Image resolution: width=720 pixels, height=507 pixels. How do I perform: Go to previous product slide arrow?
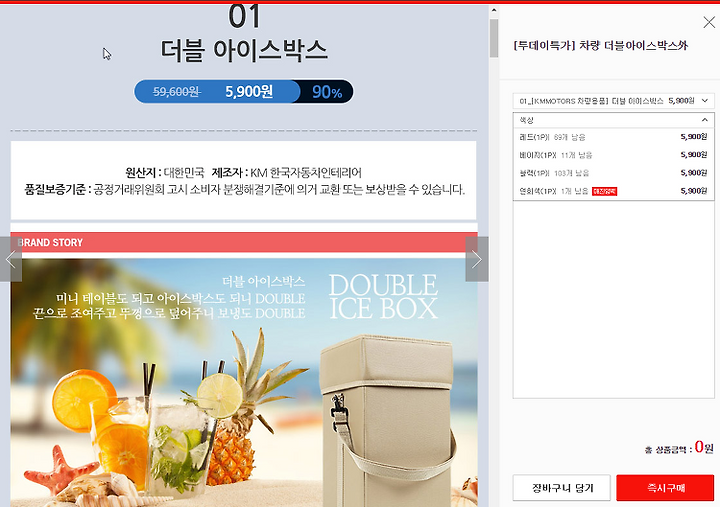(11, 259)
